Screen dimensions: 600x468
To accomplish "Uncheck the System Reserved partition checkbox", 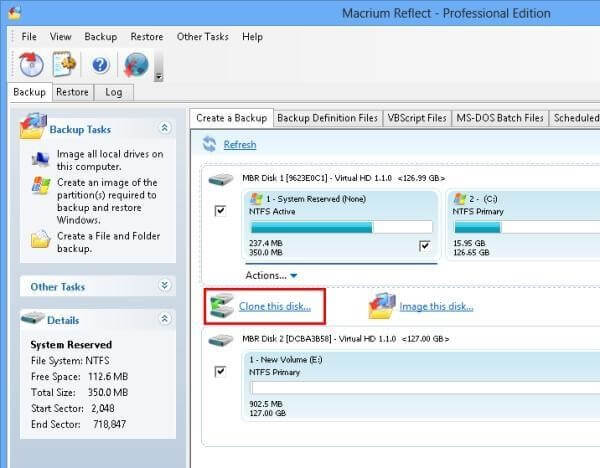I will [x=424, y=246].
